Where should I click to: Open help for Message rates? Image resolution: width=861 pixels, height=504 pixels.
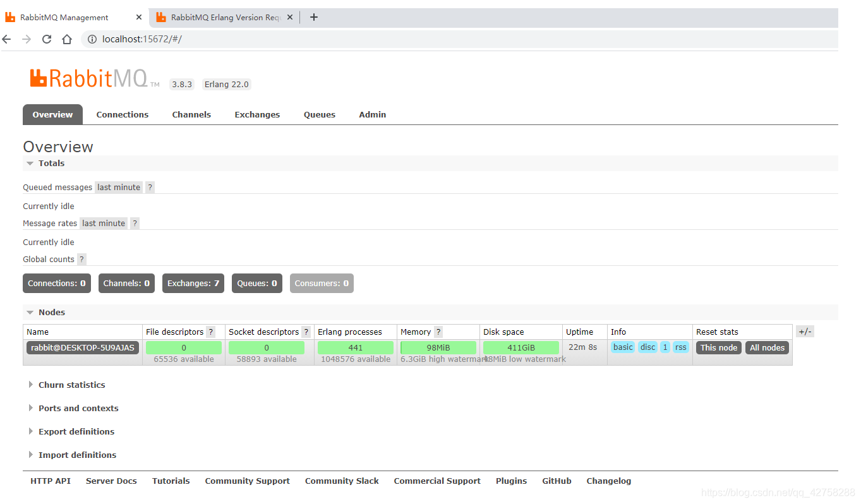(x=135, y=224)
